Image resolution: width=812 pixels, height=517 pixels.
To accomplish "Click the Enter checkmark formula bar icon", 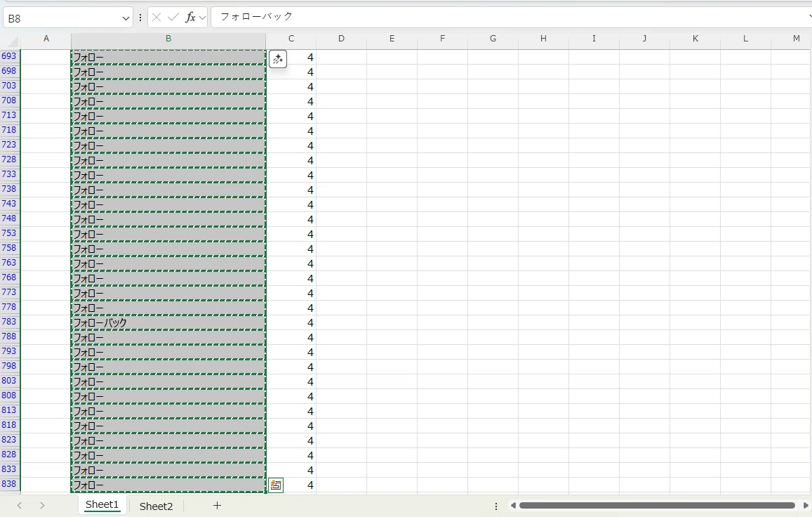I will [x=173, y=18].
